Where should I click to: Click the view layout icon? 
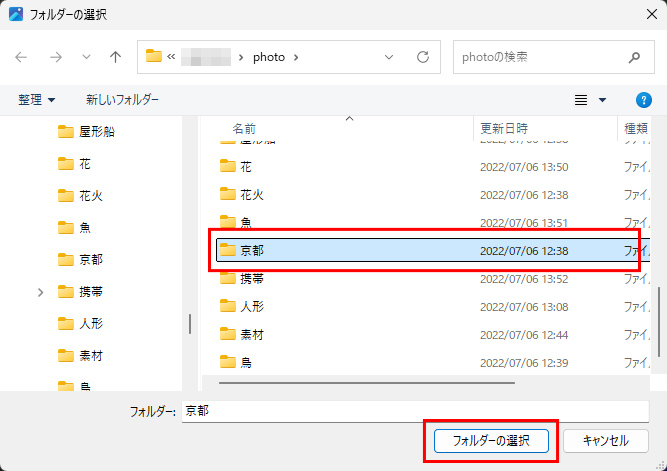[x=581, y=100]
